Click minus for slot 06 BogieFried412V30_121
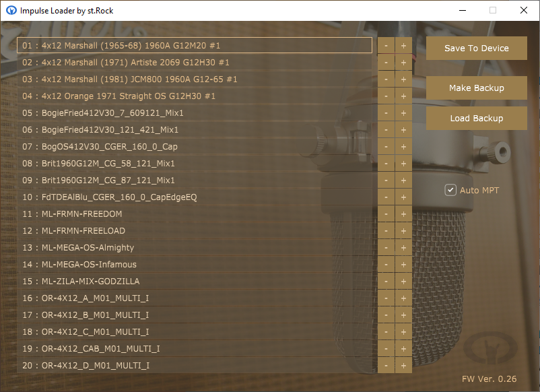540x392 pixels. click(386, 130)
